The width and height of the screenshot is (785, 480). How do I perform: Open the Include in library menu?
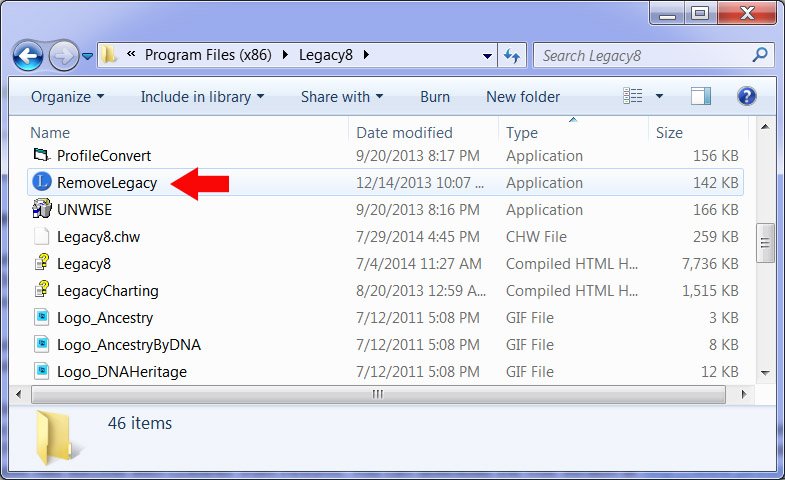point(202,97)
